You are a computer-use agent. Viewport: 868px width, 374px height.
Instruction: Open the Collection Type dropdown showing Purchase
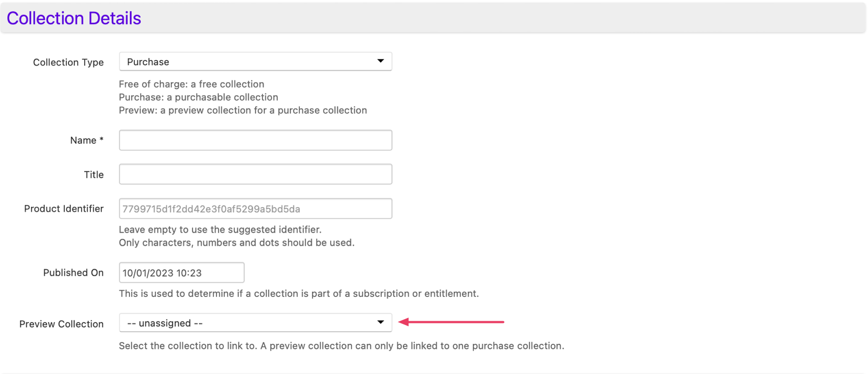(255, 61)
